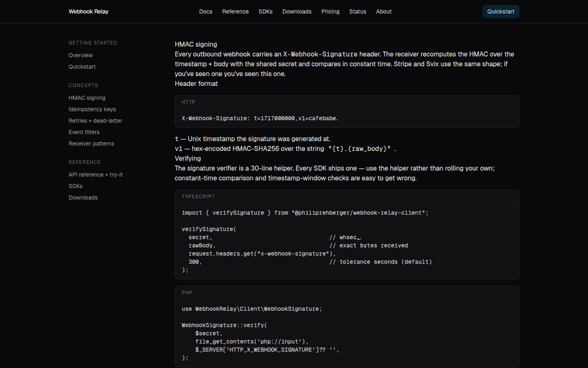Click the $_SERVER['HTTP_X_WEBHOOK_SIGNATURE'] line

pyautogui.click(x=268, y=350)
